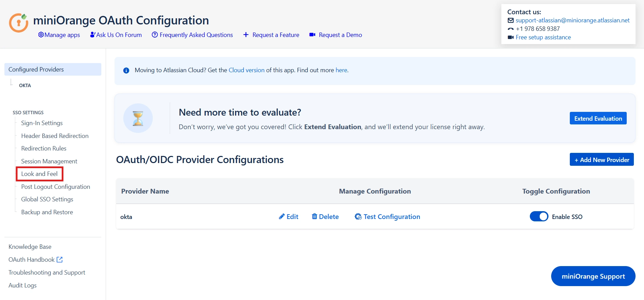Click the video icon beside Free setup assistance
The width and height of the screenshot is (644, 300).
(x=511, y=37)
